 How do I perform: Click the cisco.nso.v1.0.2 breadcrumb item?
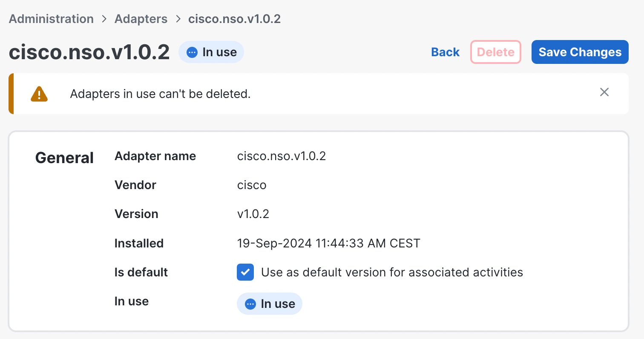point(234,19)
